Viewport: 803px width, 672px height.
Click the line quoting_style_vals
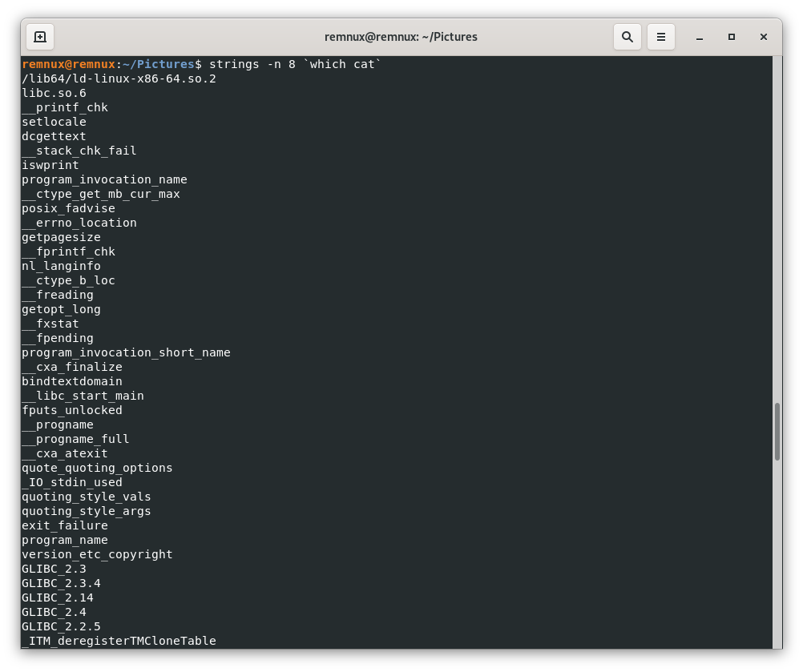[x=86, y=497]
